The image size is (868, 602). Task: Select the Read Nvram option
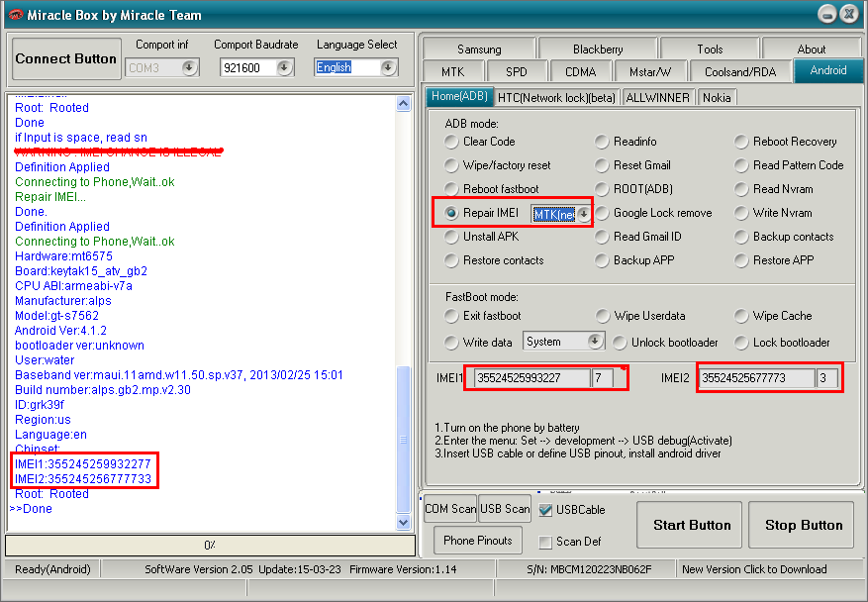(x=774, y=189)
